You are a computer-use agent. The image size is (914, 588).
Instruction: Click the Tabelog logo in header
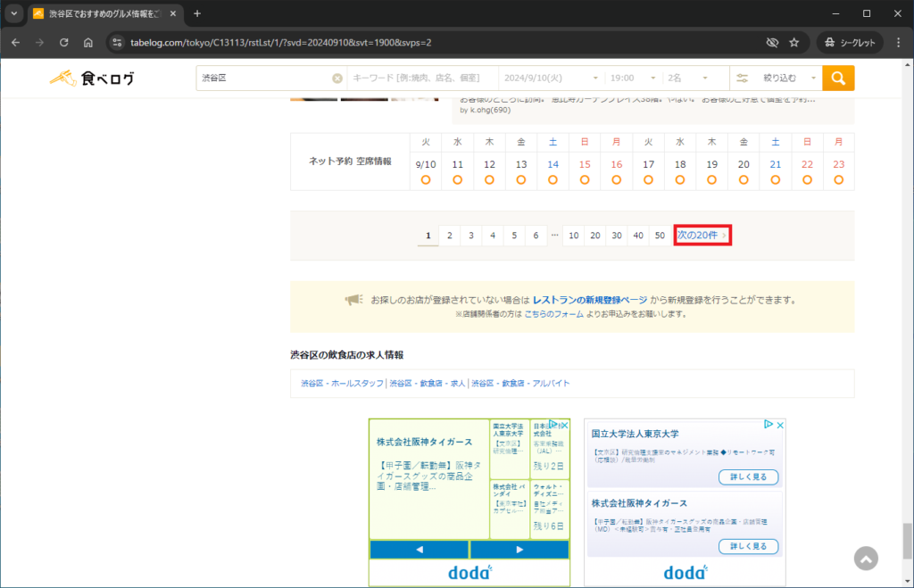click(x=93, y=79)
